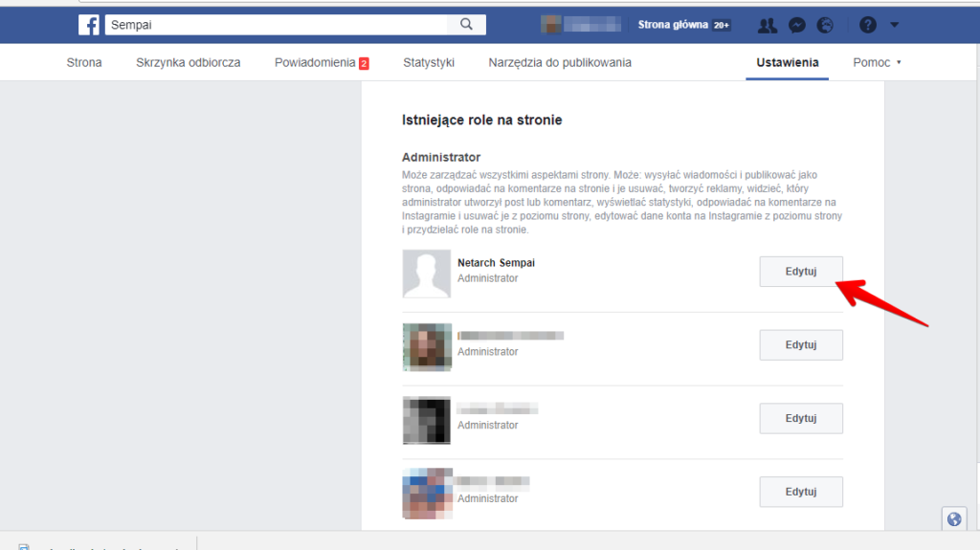The width and height of the screenshot is (980, 550).
Task: Click the Netarch Sempai name
Action: [497, 263]
